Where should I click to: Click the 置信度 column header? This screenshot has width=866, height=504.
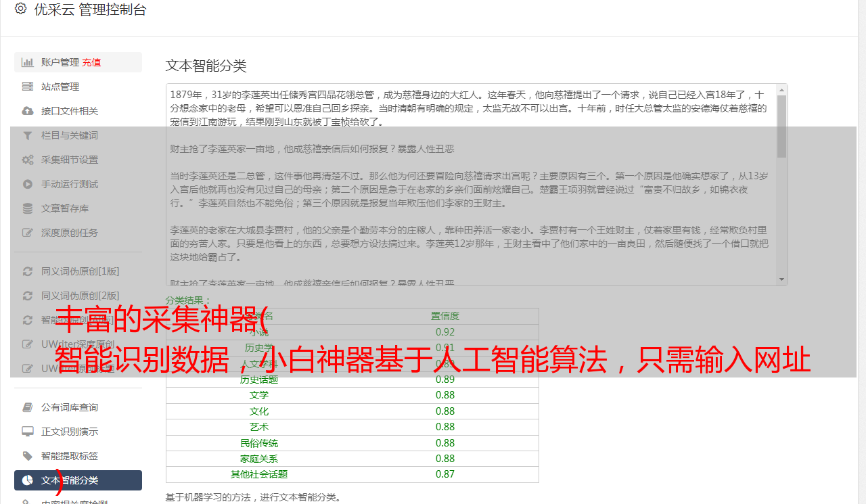click(445, 316)
